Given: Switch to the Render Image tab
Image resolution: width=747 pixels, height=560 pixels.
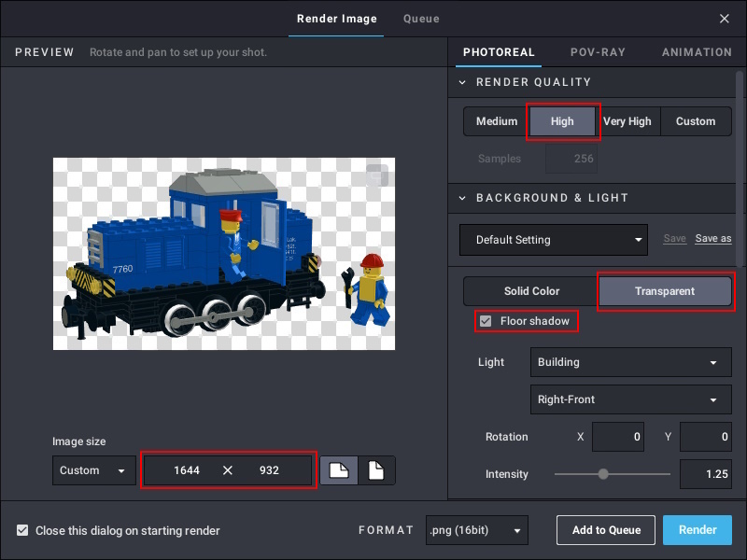Looking at the screenshot, I should [336, 19].
